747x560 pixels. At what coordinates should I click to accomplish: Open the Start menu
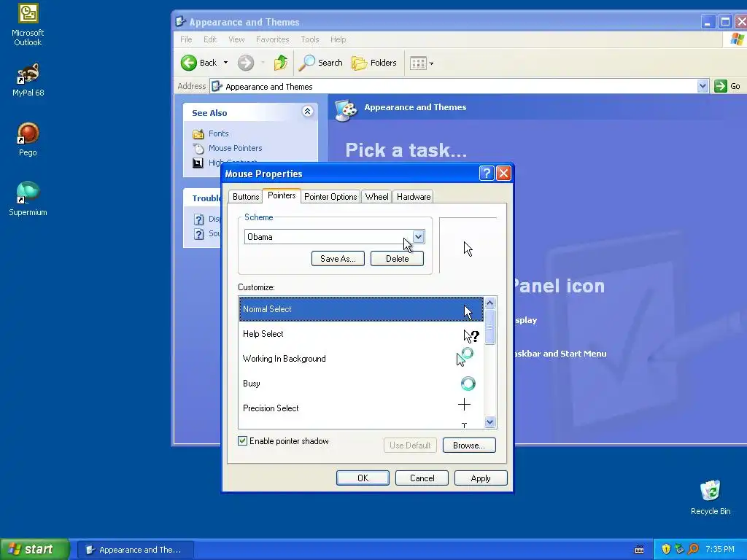coord(34,549)
